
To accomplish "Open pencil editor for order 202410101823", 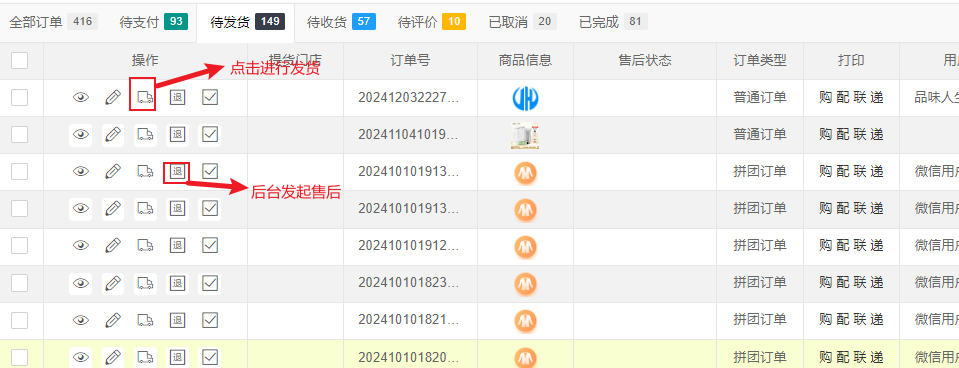I will (113, 284).
